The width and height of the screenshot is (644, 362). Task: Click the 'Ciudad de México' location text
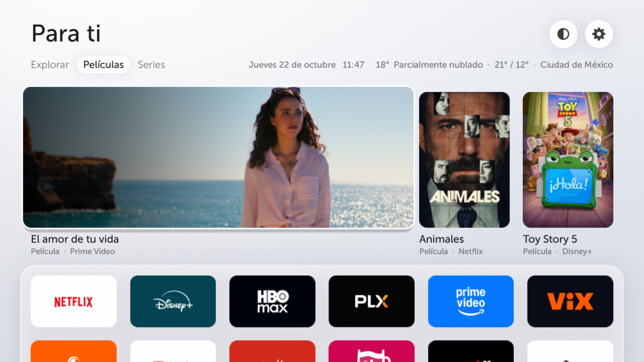[577, 65]
